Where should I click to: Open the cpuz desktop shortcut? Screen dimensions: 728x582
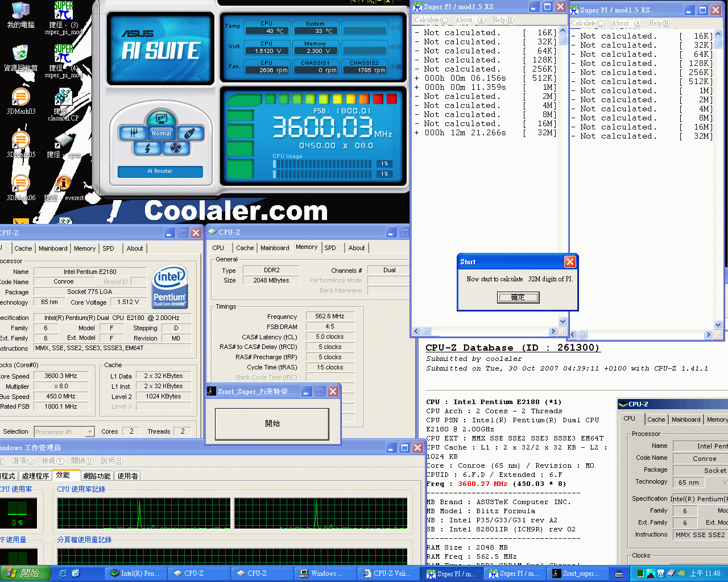tap(63, 145)
